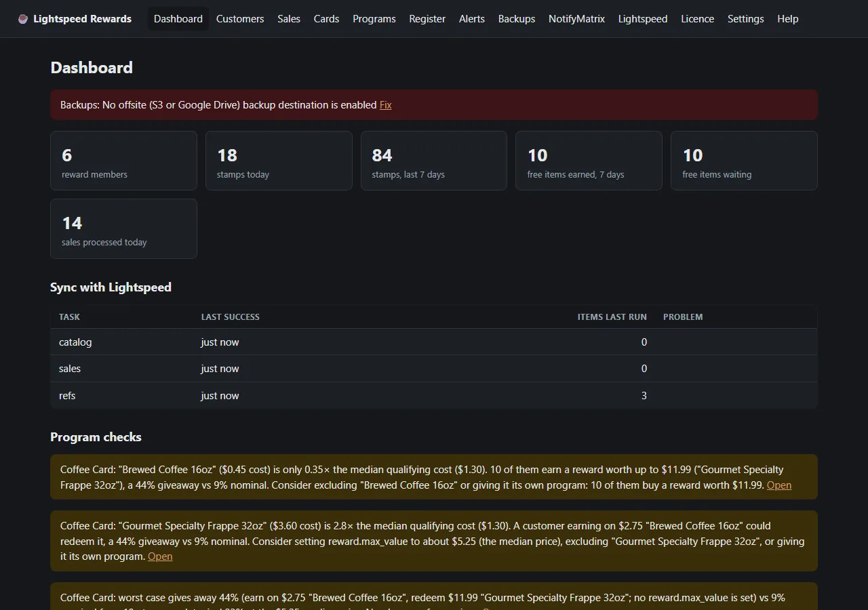The width and height of the screenshot is (868, 610).
Task: Select the free items earned, 7 days card
Action: (589, 161)
